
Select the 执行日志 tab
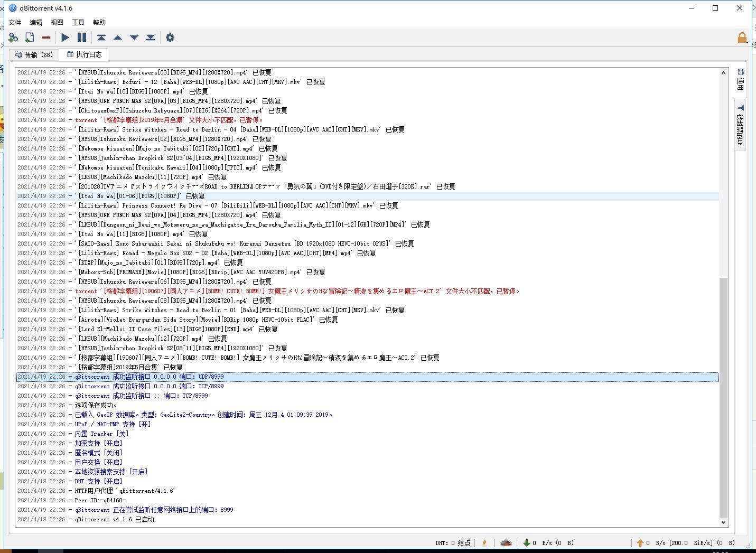click(x=83, y=54)
